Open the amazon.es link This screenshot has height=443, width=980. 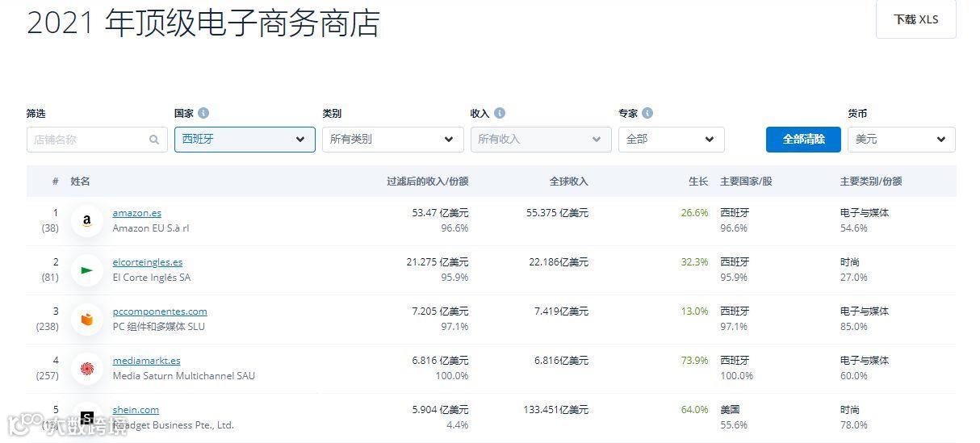137,213
